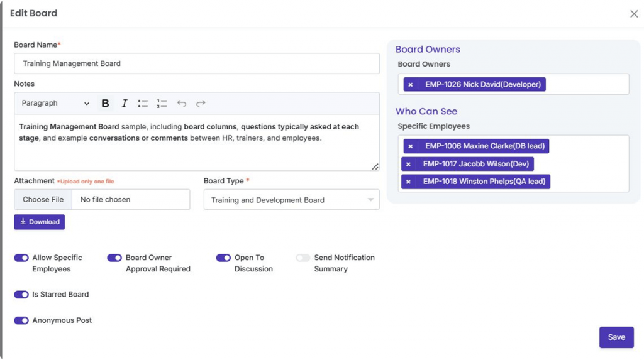Click the Board Name input field
The height and width of the screenshot is (360, 644).
click(196, 63)
